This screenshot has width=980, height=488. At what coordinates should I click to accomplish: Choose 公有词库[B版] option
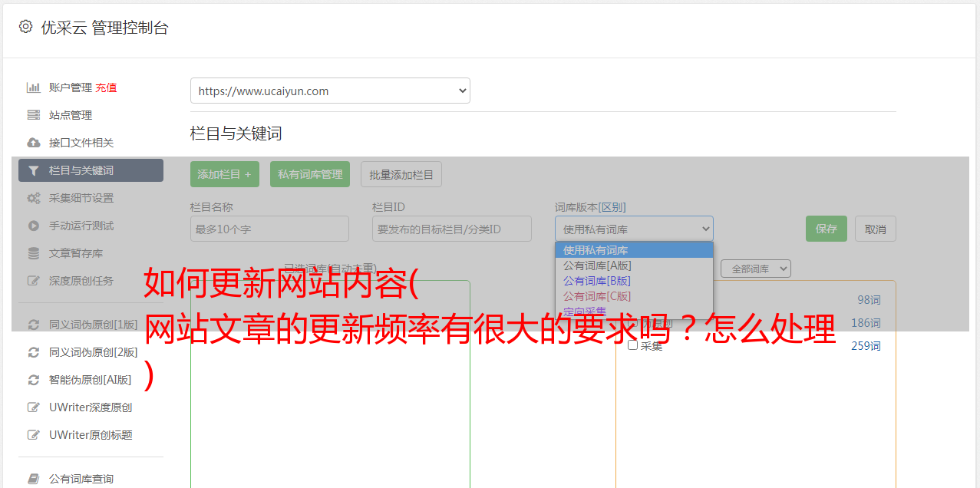[x=634, y=281]
